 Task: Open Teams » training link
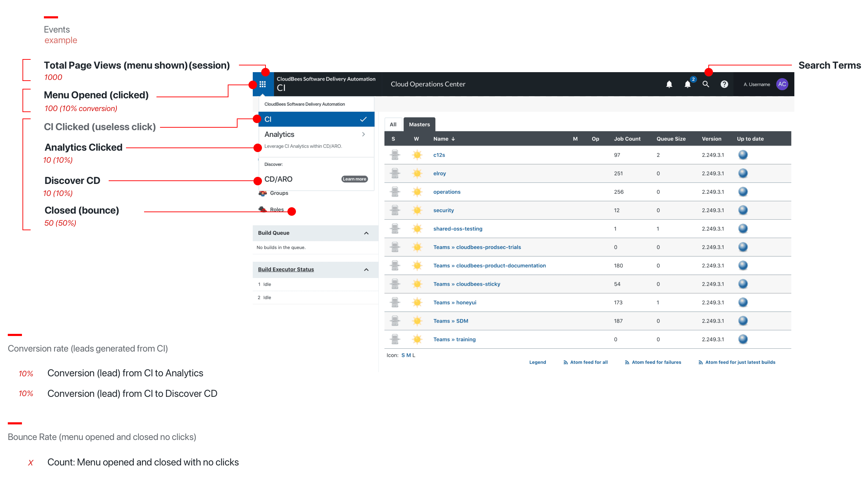pos(455,339)
